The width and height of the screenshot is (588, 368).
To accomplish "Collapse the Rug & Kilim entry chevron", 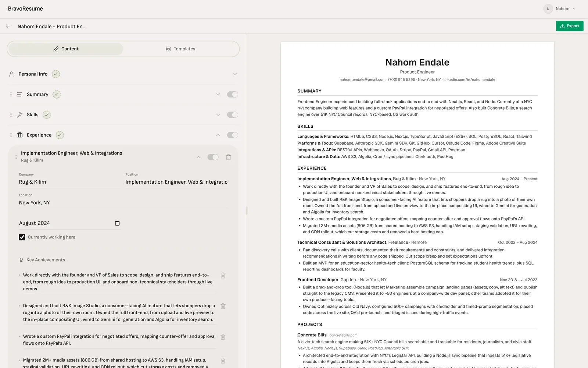I will click(198, 157).
